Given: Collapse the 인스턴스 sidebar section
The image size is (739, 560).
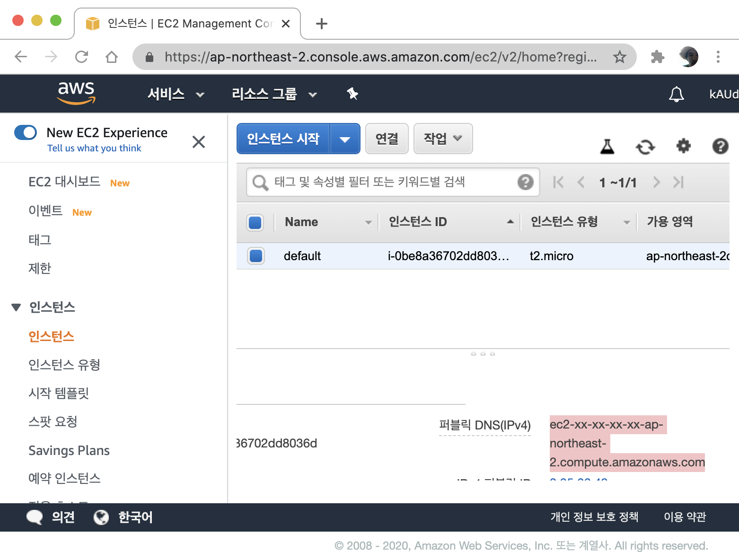Looking at the screenshot, I should pos(16,307).
